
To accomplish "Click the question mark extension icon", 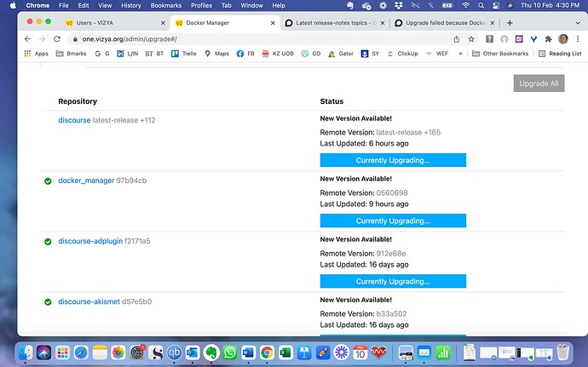I will 489,39.
